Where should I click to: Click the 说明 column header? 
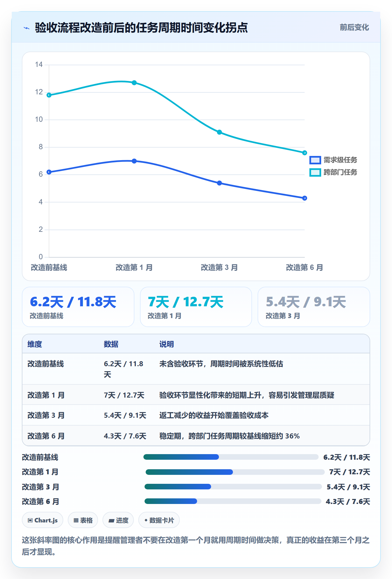[167, 344]
